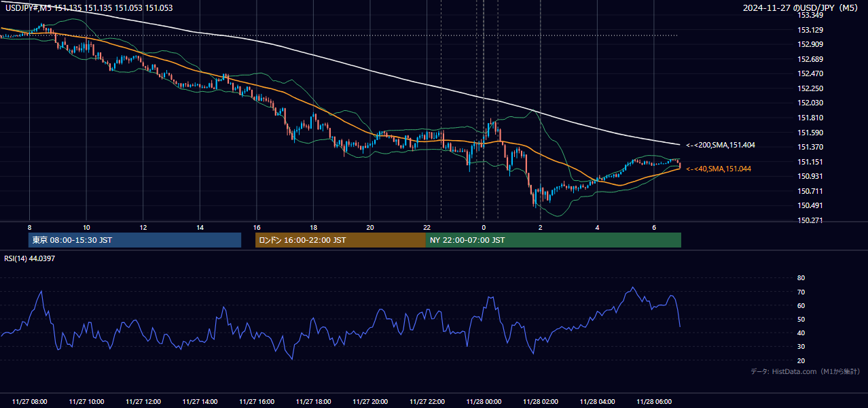Click price axis value 152.909
The width and height of the screenshot is (868, 408).
point(810,44)
